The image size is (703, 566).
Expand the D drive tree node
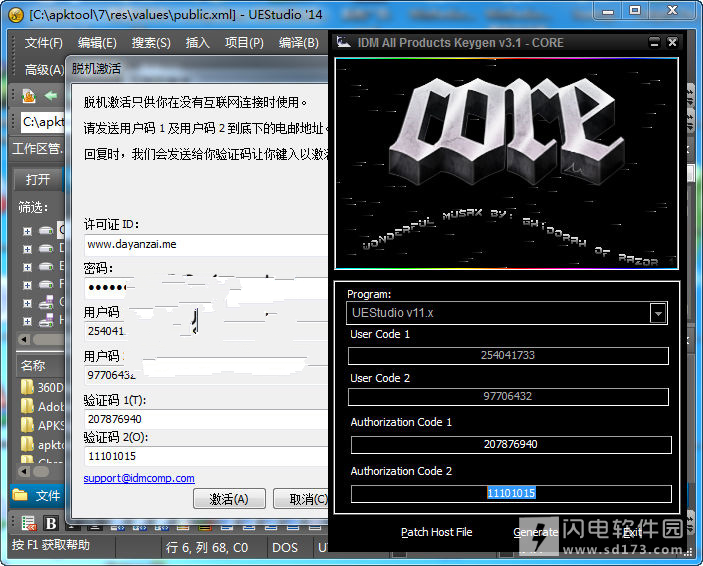coord(27,249)
